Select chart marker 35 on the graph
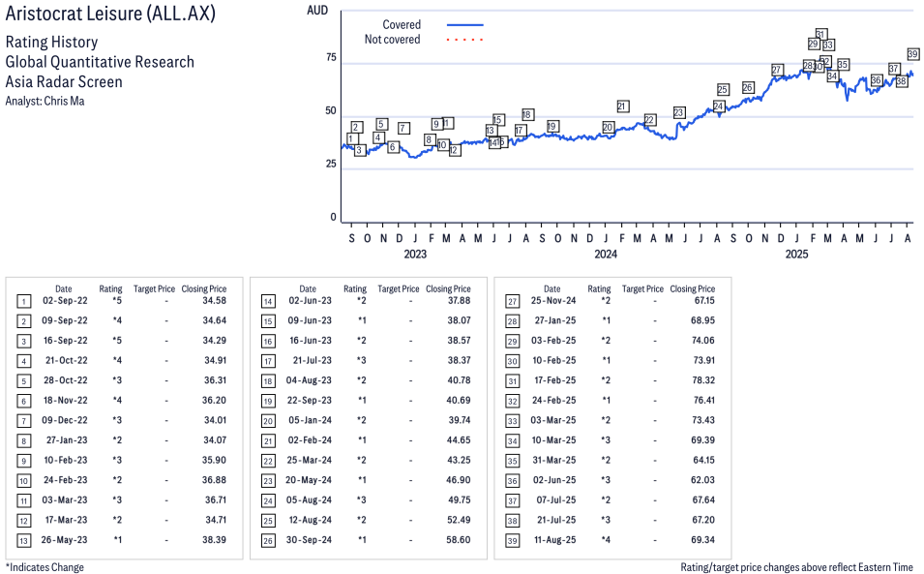Screen dimensions: 924x574 (x=844, y=64)
